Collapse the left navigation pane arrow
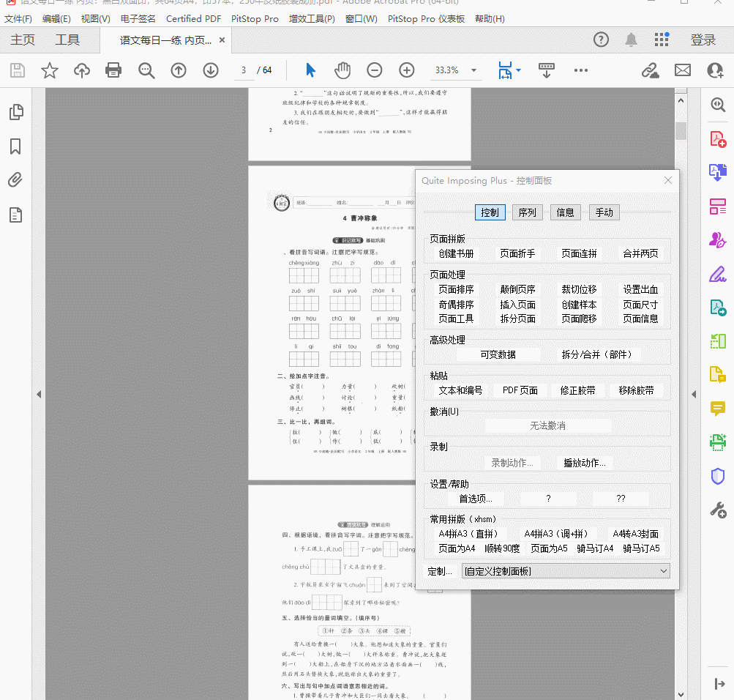Screen dimensions: 734x700 (x=39, y=394)
